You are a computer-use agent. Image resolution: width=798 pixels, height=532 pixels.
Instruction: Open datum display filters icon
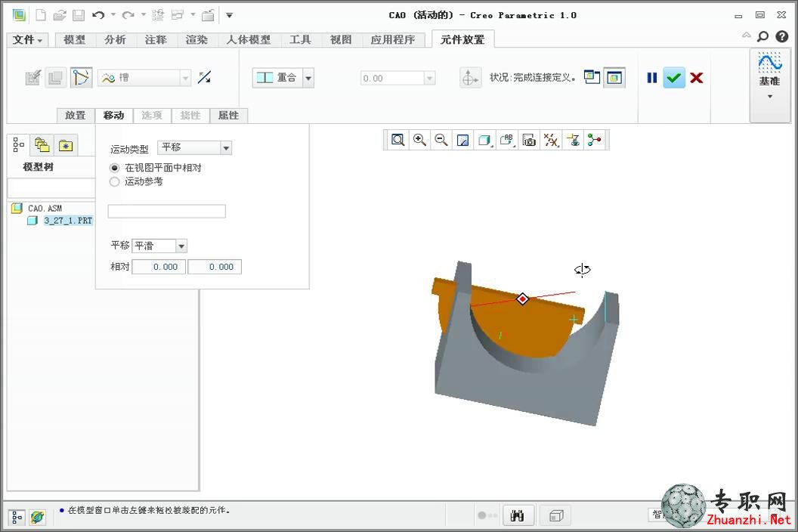(x=551, y=140)
